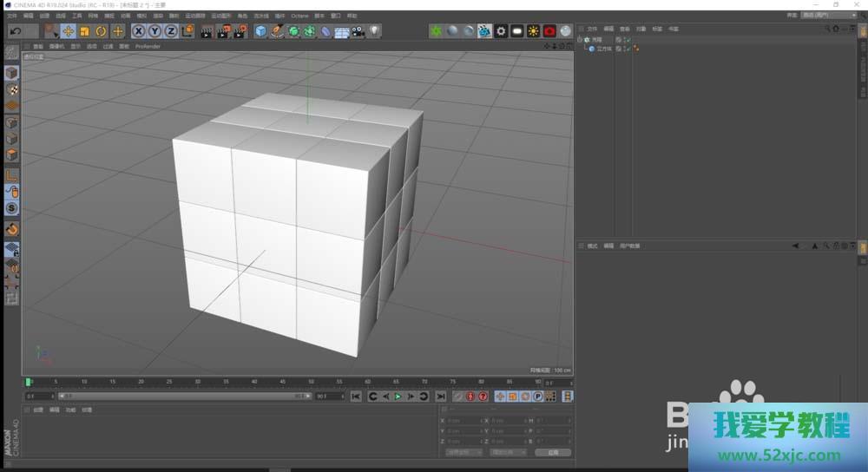Select the Move tool
Viewport: 868px width, 472px height.
pos(68,31)
